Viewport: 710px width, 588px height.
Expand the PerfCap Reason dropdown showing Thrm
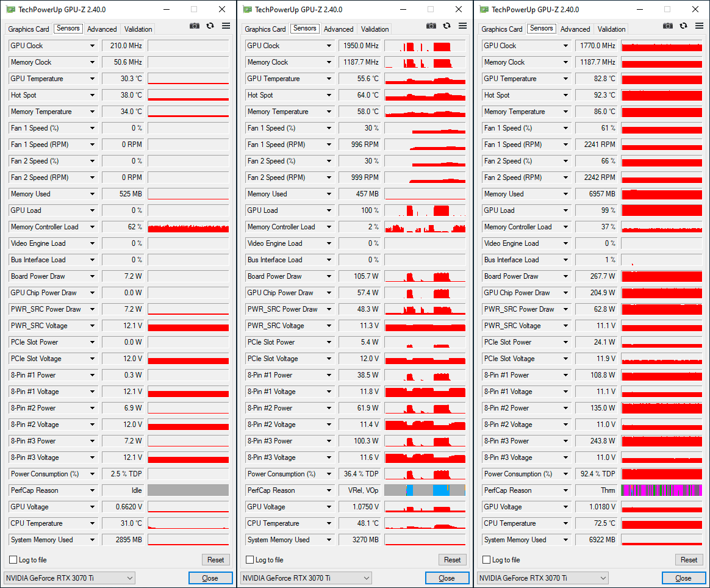pyautogui.click(x=566, y=490)
